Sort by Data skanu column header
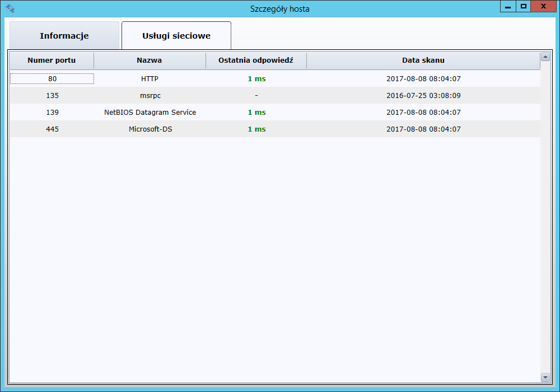The image size is (560, 392). point(423,60)
